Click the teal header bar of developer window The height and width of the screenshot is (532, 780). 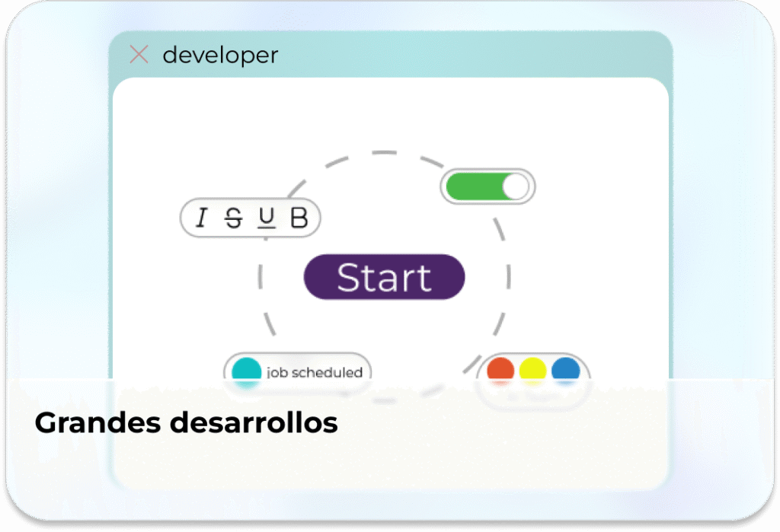[457, 55]
